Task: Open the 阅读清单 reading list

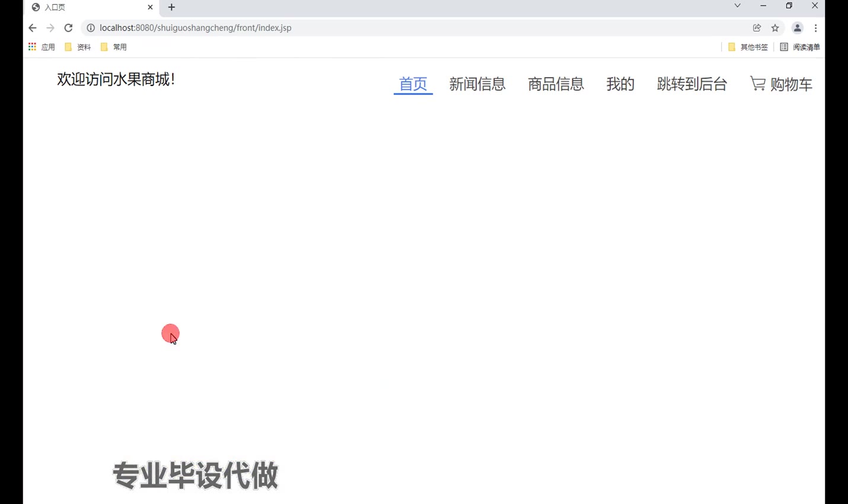Action: coord(800,47)
